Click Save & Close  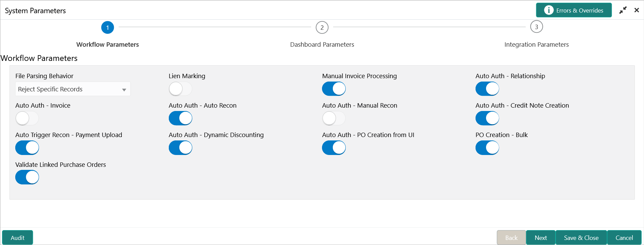(581, 238)
